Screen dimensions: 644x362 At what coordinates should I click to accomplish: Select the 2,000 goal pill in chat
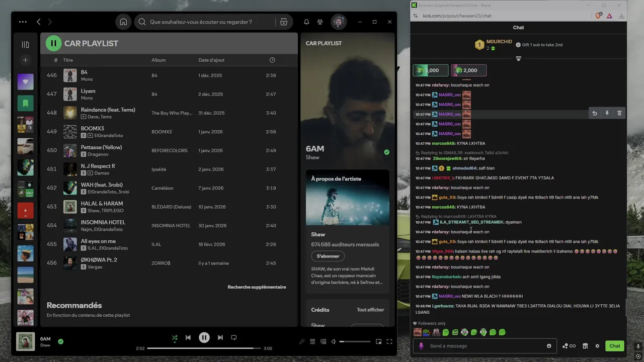469,70
